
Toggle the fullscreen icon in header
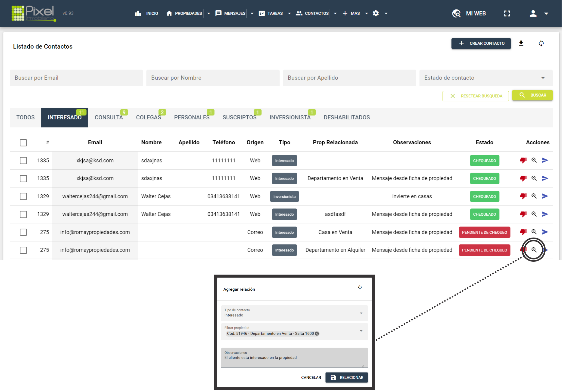[x=507, y=13]
